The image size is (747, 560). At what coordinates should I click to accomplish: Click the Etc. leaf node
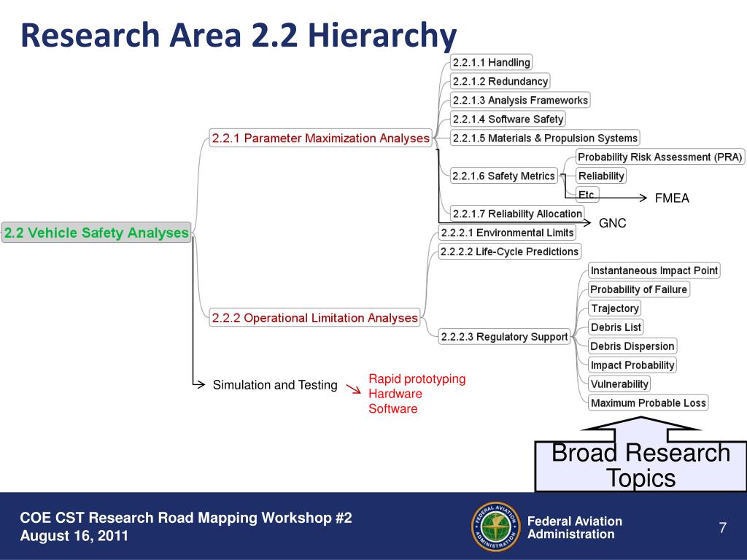[587, 194]
